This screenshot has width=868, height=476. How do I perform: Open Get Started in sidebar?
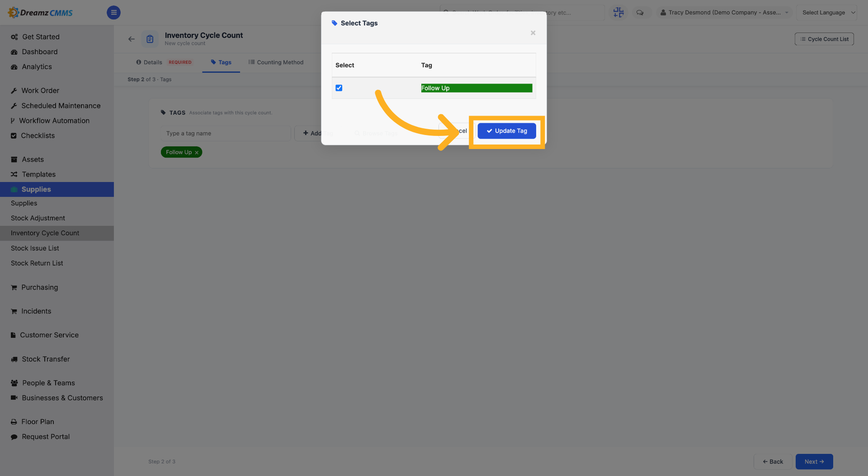click(x=41, y=37)
